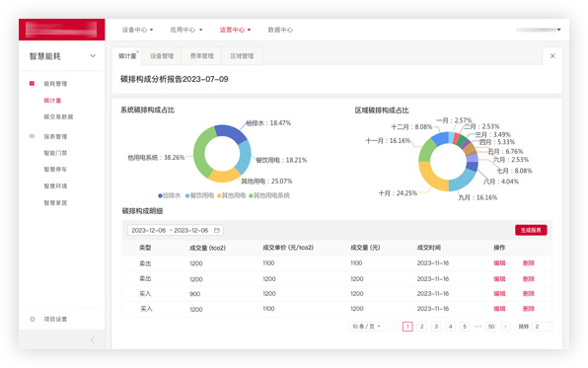Open the 应用中心 dropdown menu
This screenshot has width=588, height=368.
[x=186, y=30]
